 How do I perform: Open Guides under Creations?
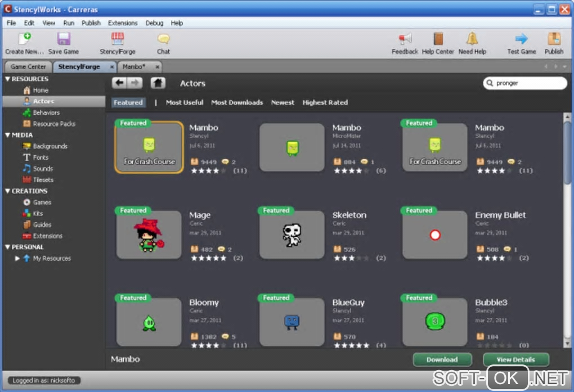pos(42,225)
